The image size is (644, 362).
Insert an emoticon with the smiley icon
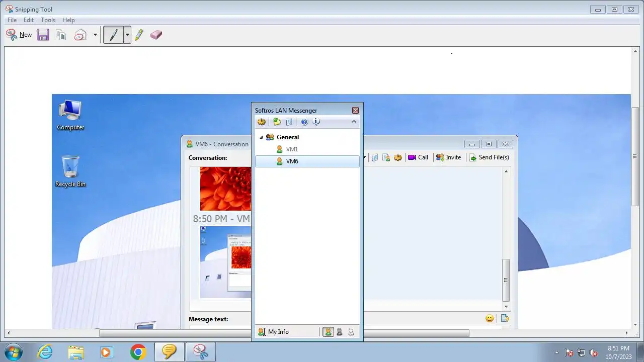[x=490, y=318]
